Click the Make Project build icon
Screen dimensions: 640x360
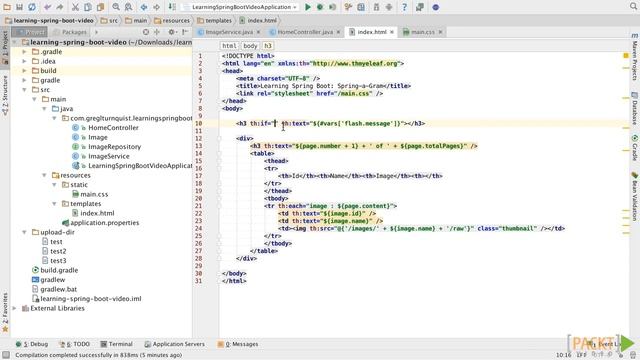(172, 7)
